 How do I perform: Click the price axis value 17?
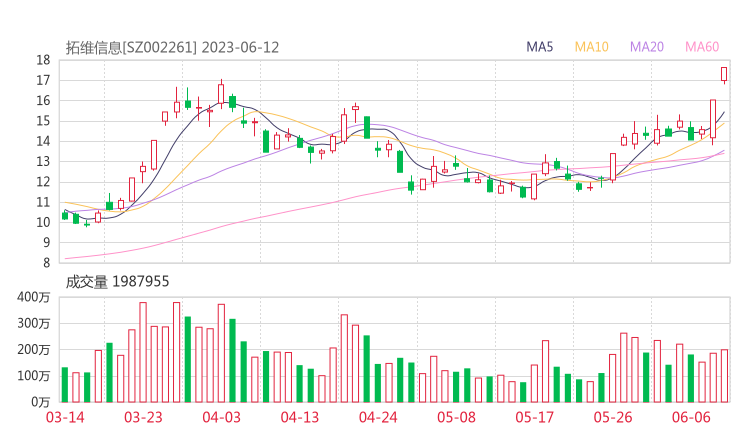(x=43, y=80)
